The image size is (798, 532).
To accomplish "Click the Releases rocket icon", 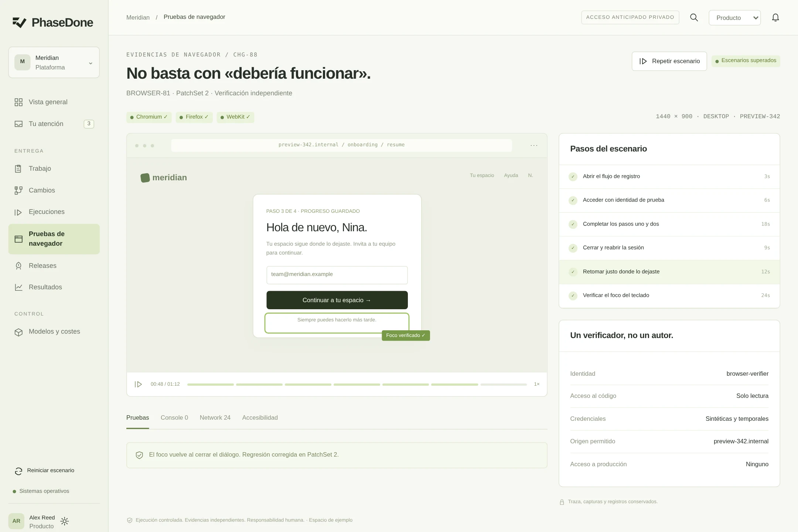I will pyautogui.click(x=18, y=266).
